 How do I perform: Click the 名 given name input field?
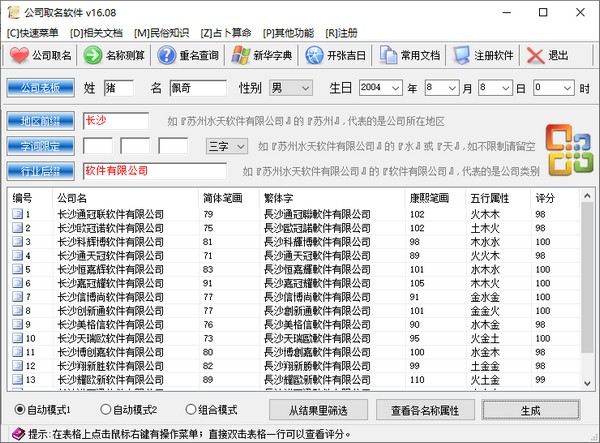(x=198, y=88)
